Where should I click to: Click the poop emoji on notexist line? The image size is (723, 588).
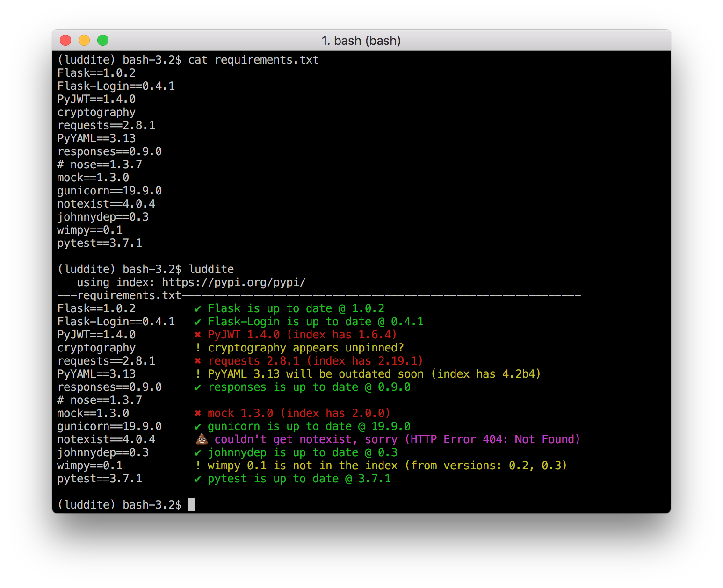pos(202,439)
